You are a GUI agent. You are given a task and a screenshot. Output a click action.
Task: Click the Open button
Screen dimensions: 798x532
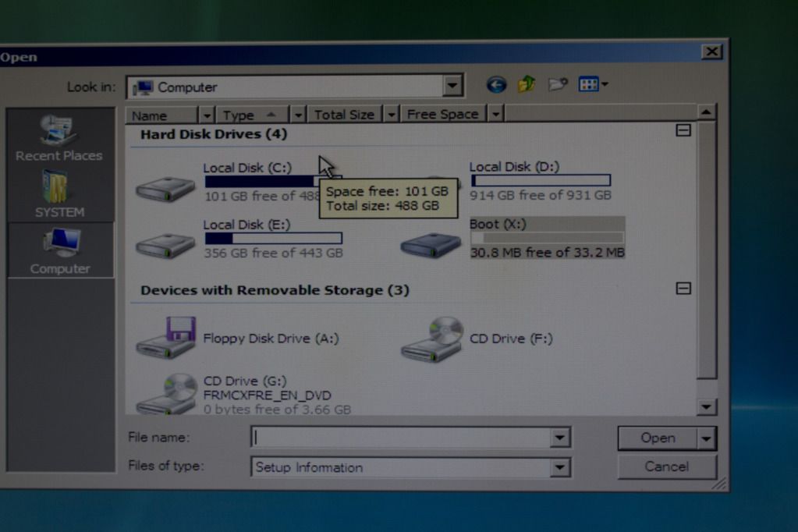[x=658, y=438]
